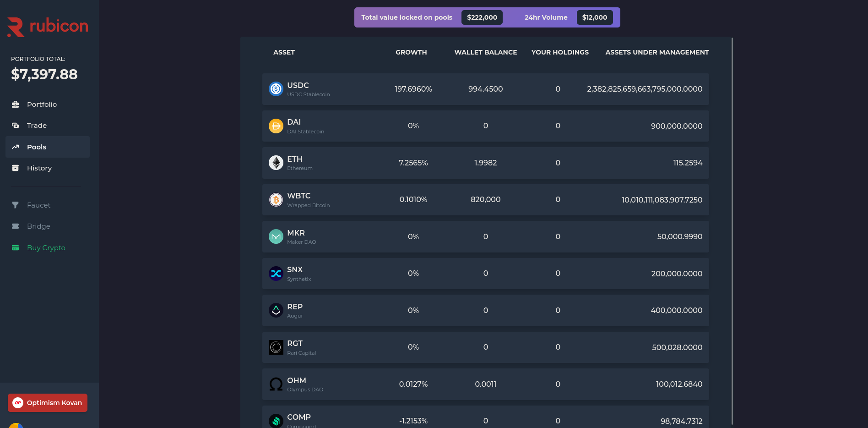Click the $12,000 24hr volume badge
Image resolution: width=868 pixels, height=428 pixels.
coord(595,17)
